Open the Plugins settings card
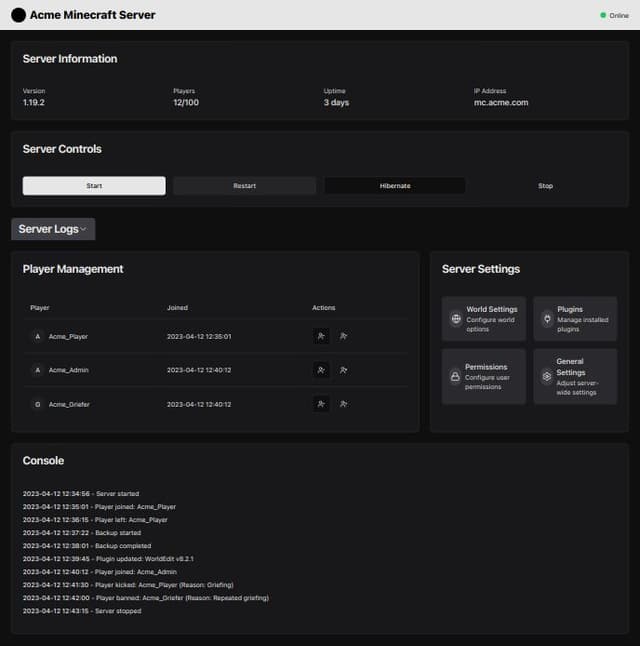This screenshot has width=640, height=646. tap(575, 319)
